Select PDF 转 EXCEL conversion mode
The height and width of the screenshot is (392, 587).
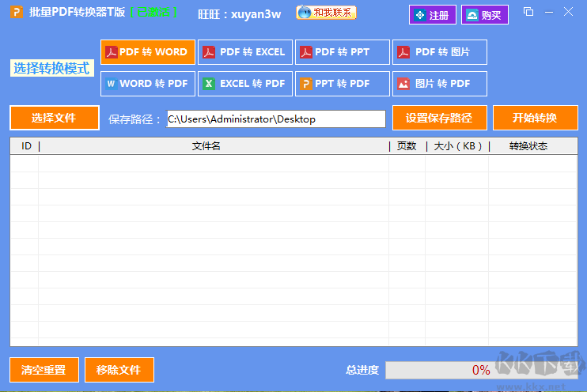[x=244, y=52]
